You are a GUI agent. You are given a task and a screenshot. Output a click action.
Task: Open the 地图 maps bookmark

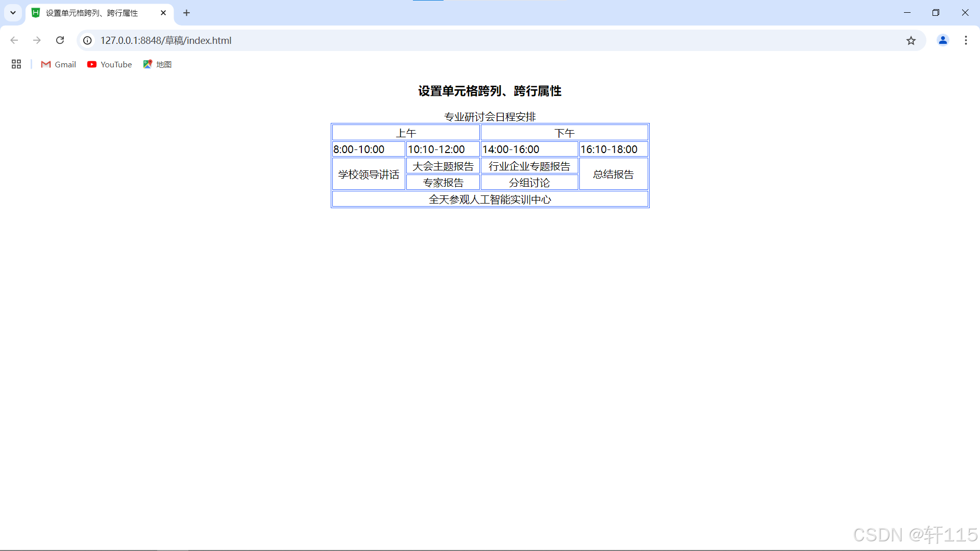point(157,64)
